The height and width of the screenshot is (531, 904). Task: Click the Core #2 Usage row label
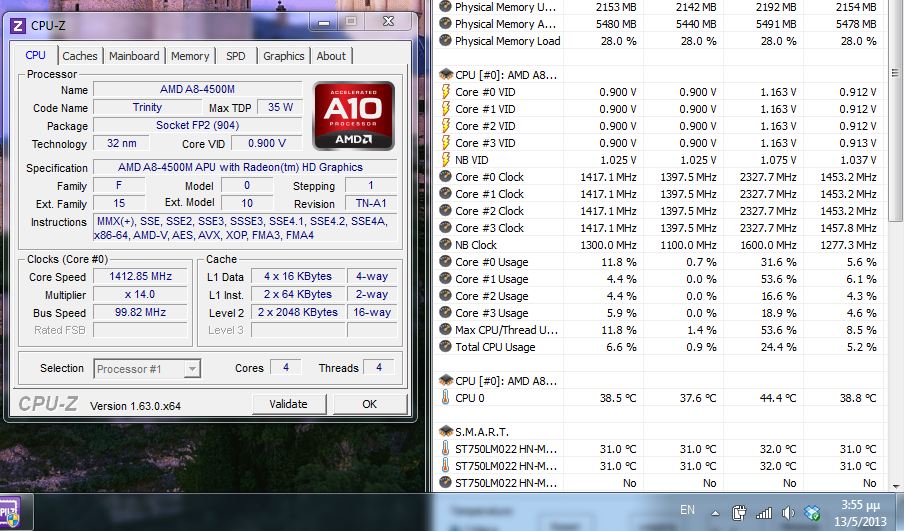click(491, 296)
